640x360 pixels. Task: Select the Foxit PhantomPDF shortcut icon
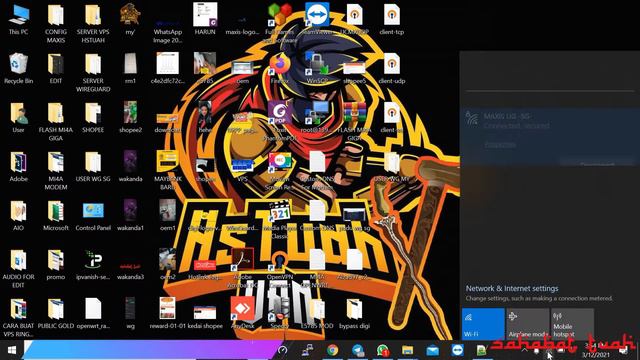point(280,120)
